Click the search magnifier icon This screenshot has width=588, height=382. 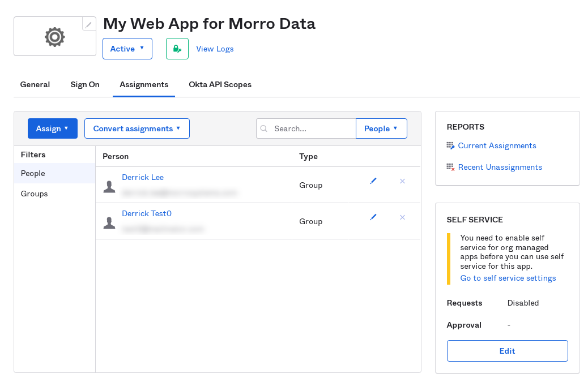tap(264, 128)
